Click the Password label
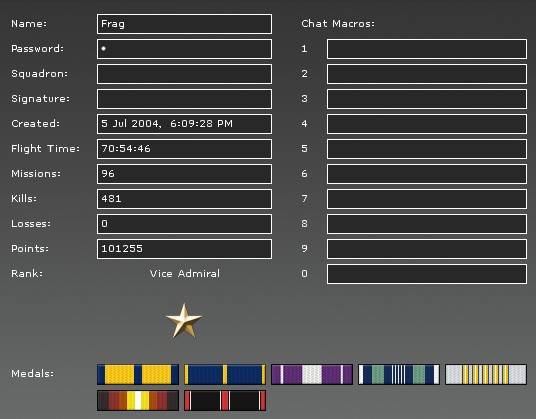Image resolution: width=536 pixels, height=419 pixels. pyautogui.click(x=38, y=49)
